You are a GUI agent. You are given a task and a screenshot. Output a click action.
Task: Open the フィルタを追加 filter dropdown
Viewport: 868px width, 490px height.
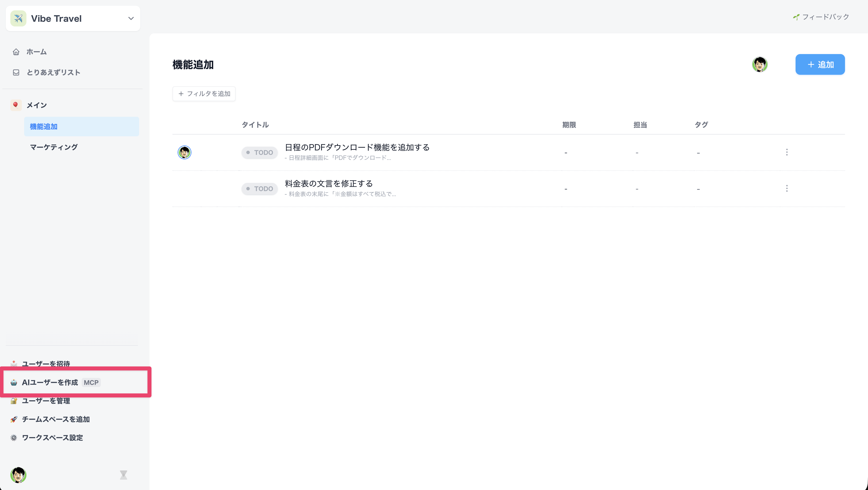[204, 94]
